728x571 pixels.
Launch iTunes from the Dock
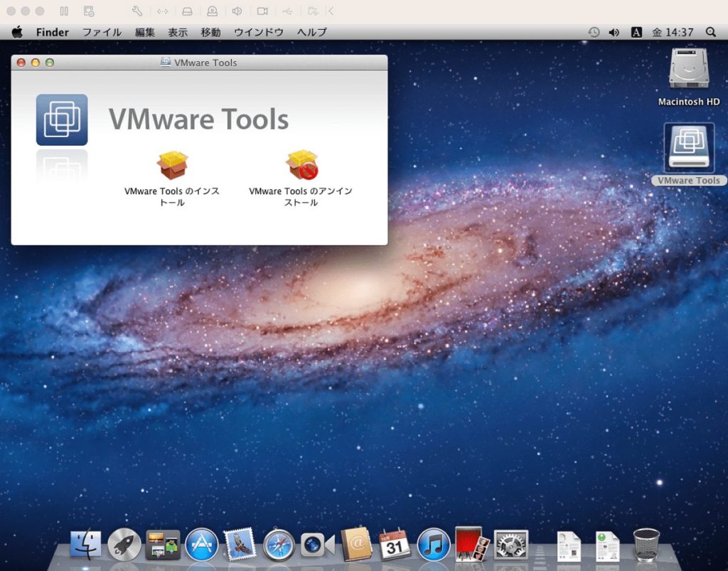point(433,543)
